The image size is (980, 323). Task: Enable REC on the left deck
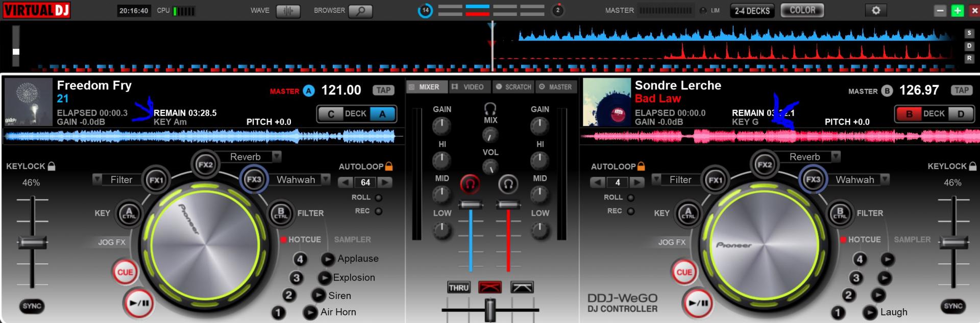(379, 211)
